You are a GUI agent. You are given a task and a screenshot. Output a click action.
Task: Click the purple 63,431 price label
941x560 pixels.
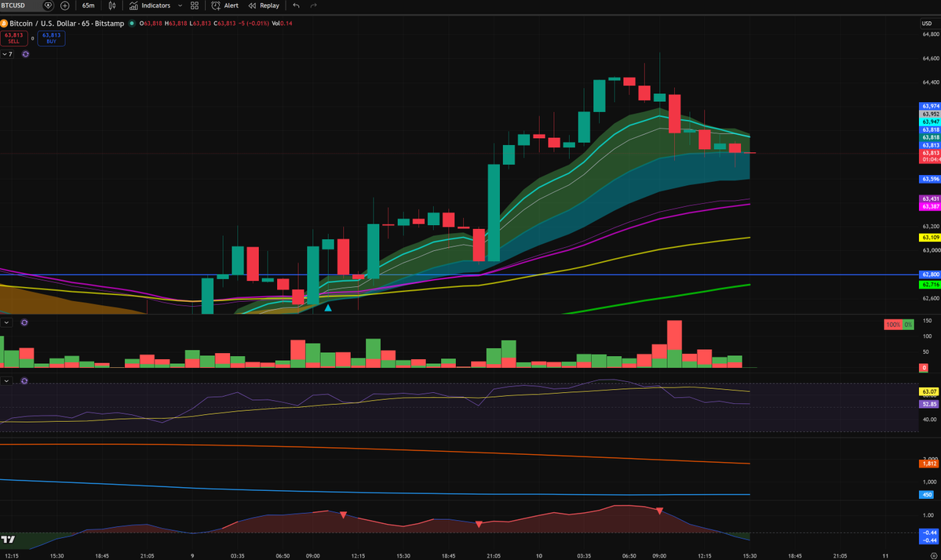(930, 198)
